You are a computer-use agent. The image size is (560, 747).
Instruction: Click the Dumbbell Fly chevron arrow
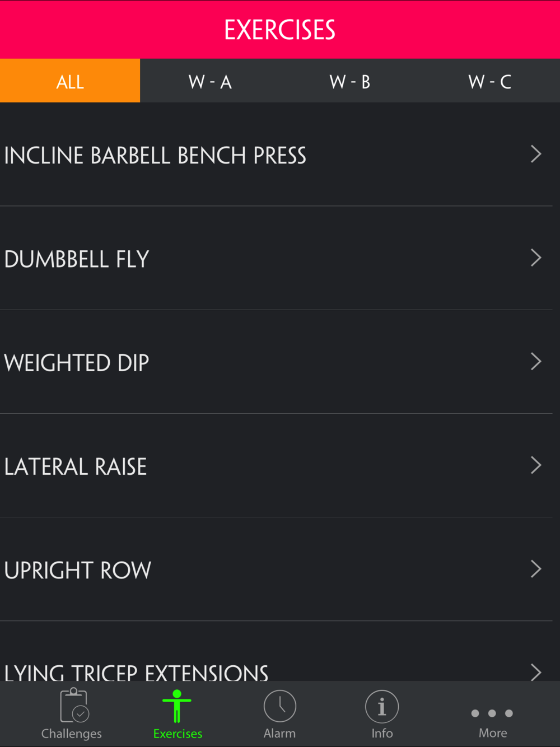536,258
